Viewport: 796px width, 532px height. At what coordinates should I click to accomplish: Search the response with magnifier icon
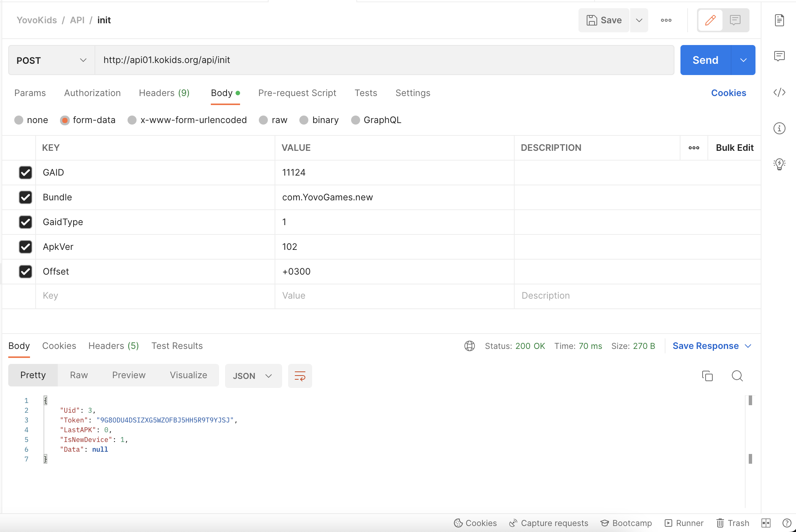coord(737,376)
